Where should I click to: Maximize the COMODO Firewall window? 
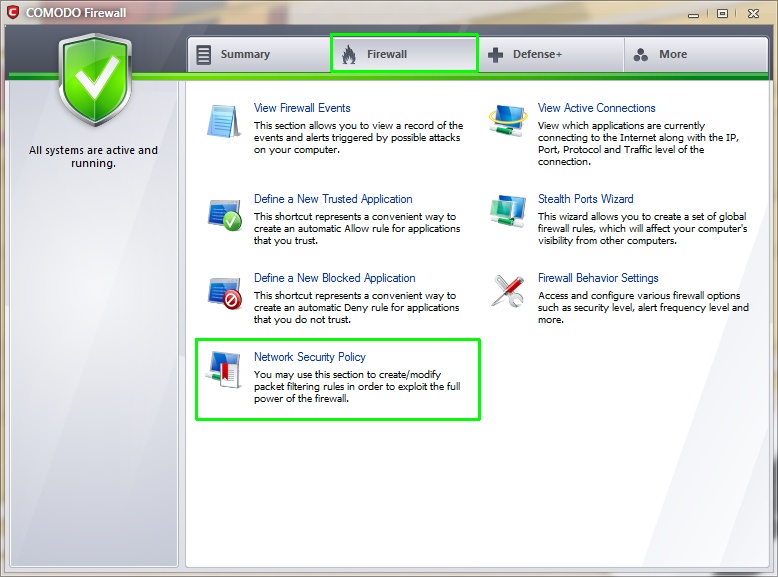(x=722, y=13)
